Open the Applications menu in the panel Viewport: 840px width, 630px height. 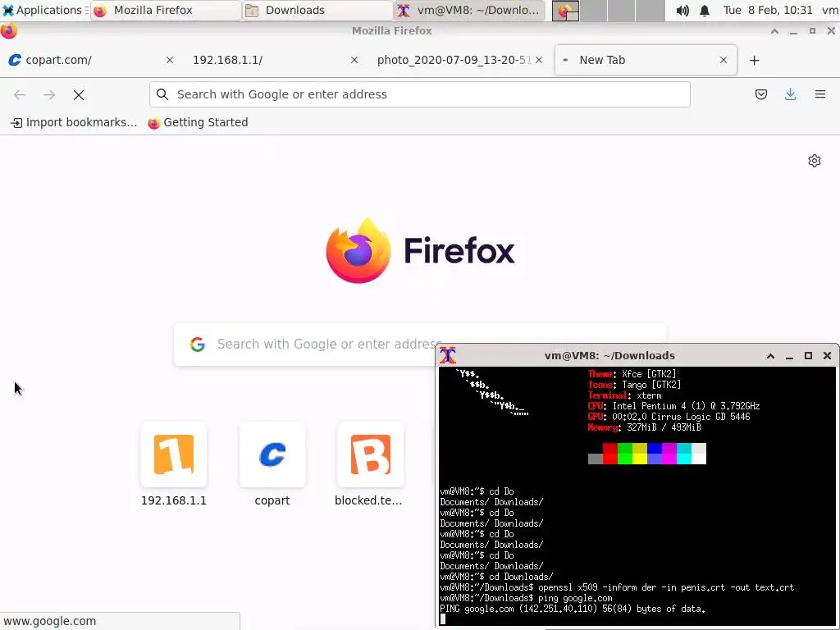(43, 10)
